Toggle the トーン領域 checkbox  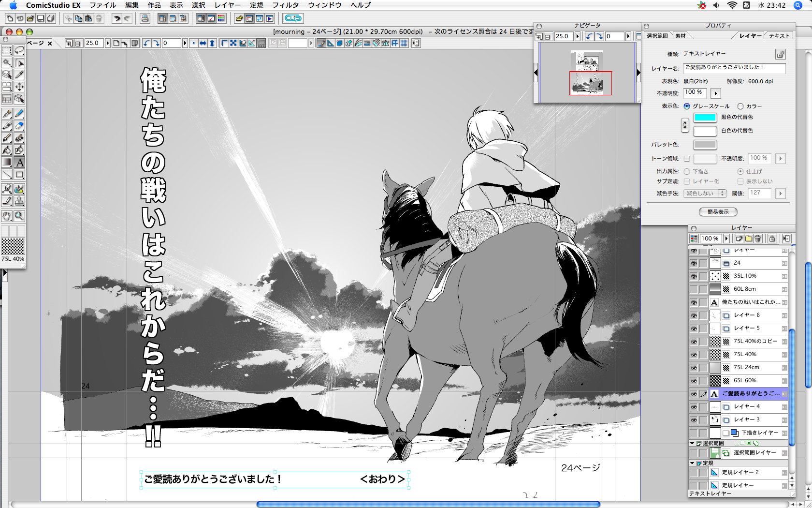tap(687, 159)
